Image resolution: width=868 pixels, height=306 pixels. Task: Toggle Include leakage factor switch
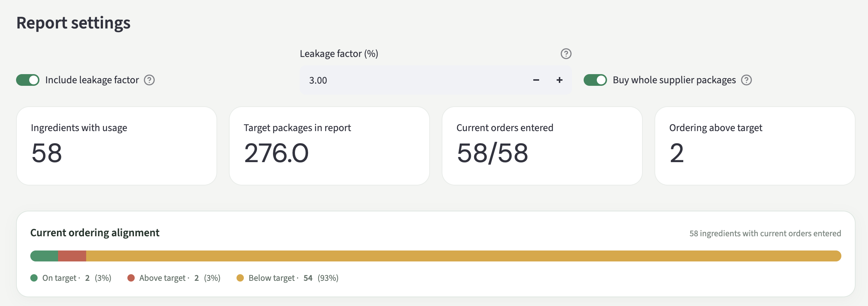(28, 80)
